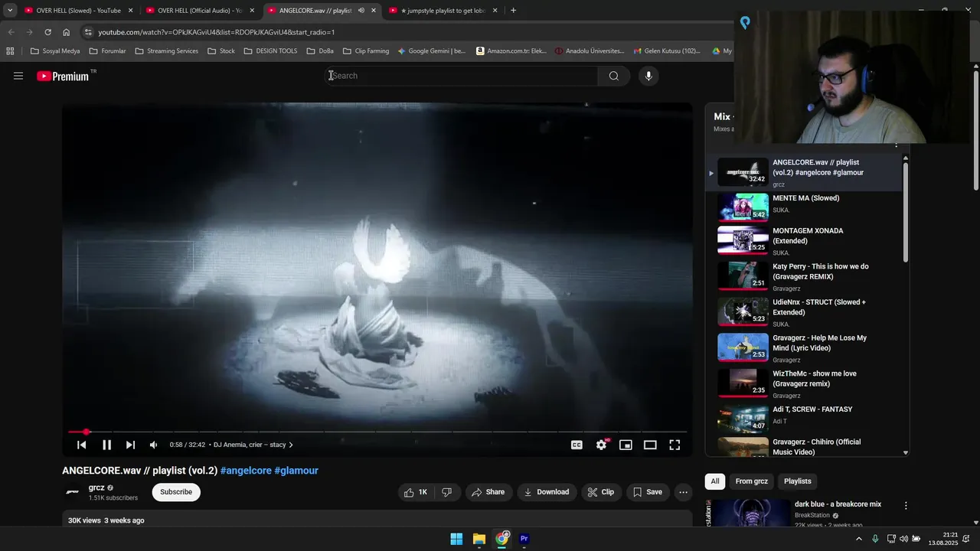Reload the page
Viewport: 980px width, 551px height.
point(47,32)
